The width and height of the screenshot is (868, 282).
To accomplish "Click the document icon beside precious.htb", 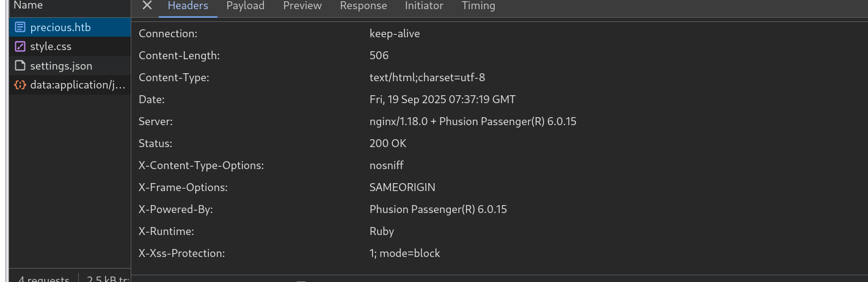I will 20,27.
